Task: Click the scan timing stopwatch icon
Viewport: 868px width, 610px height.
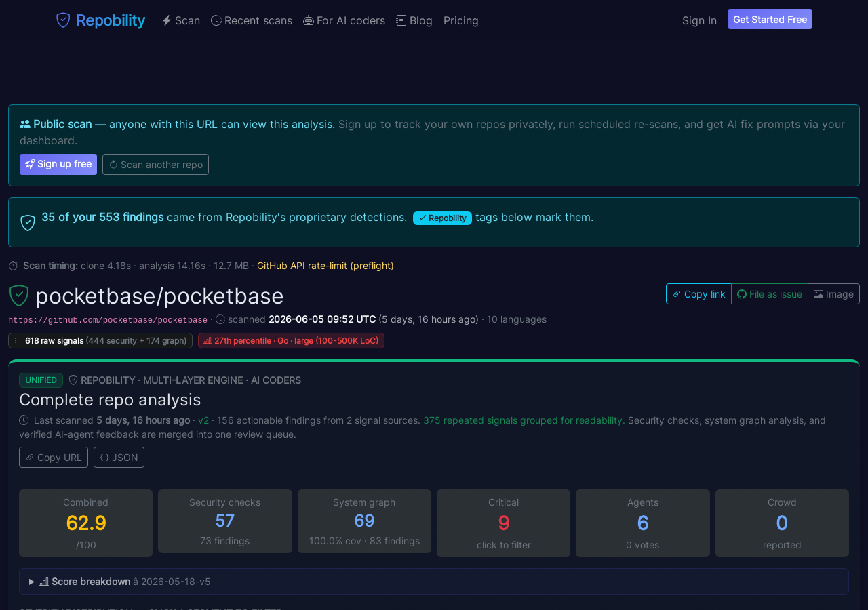Action: (x=14, y=266)
